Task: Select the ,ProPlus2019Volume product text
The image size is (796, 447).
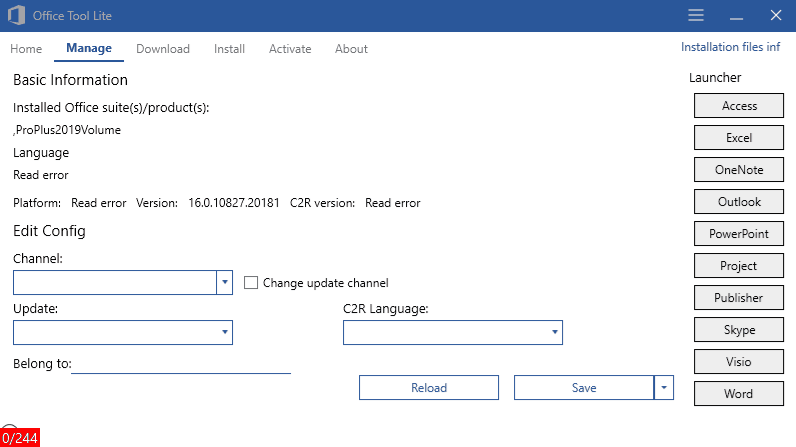Action: [67, 130]
